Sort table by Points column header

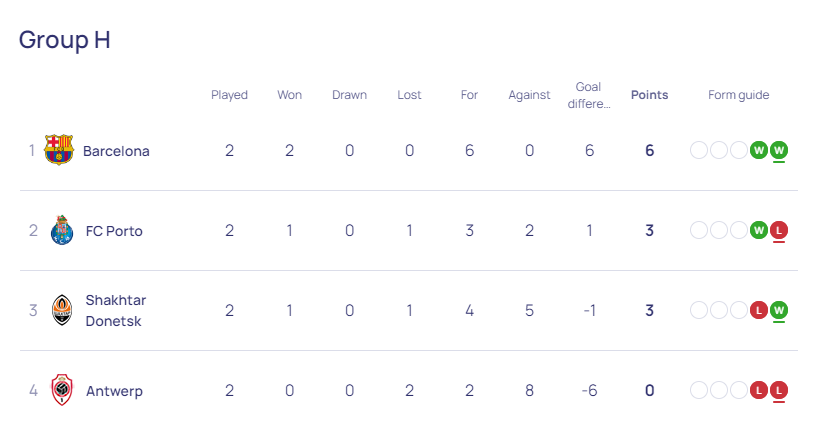tap(649, 95)
